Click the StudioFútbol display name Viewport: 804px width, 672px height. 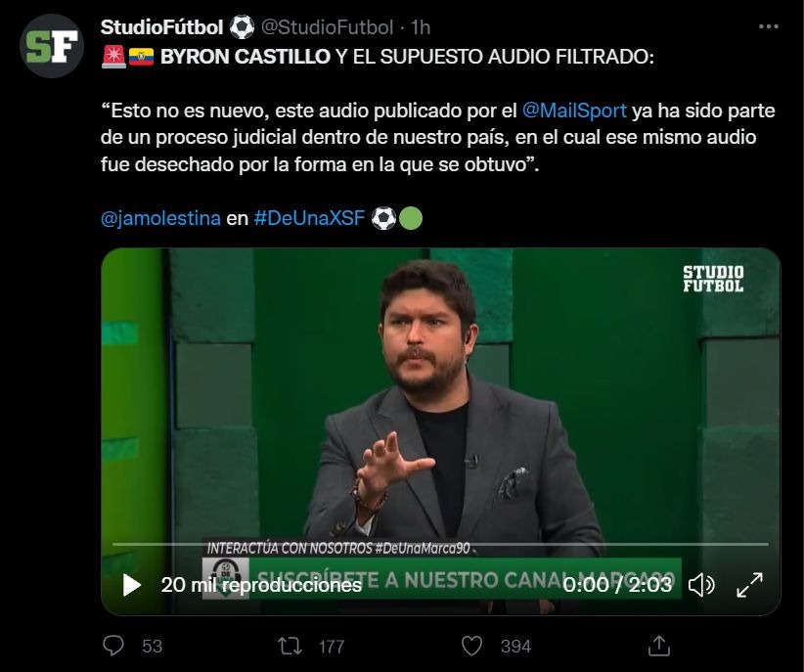(x=162, y=27)
